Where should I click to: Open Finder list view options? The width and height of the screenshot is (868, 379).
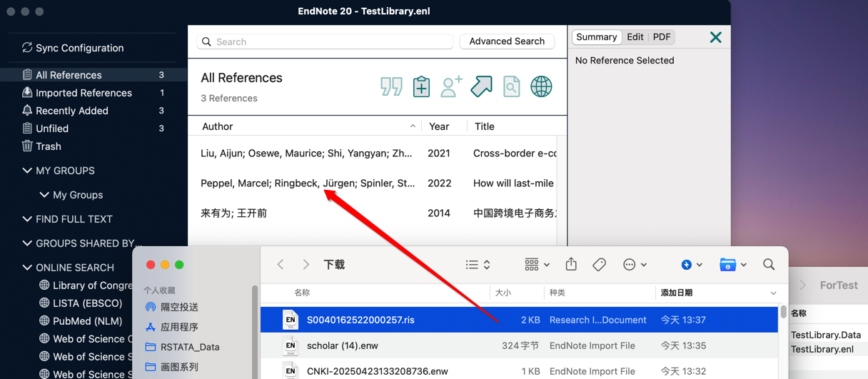(x=478, y=265)
